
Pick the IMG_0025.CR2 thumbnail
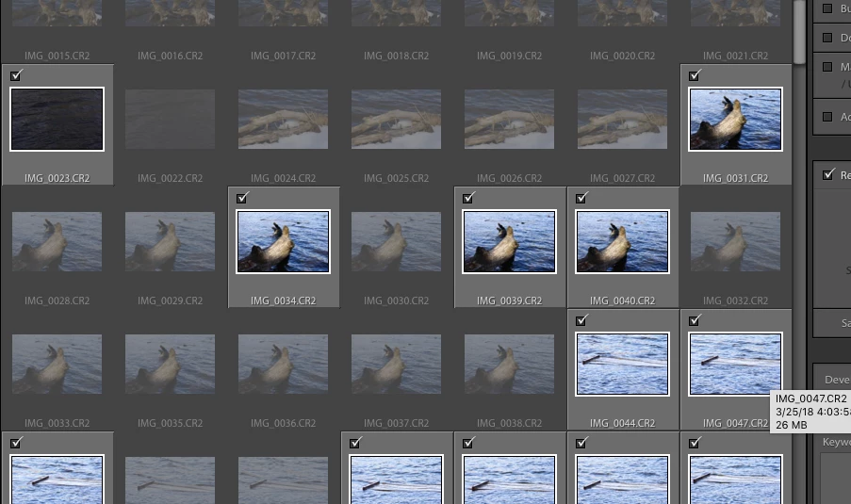tap(396, 119)
